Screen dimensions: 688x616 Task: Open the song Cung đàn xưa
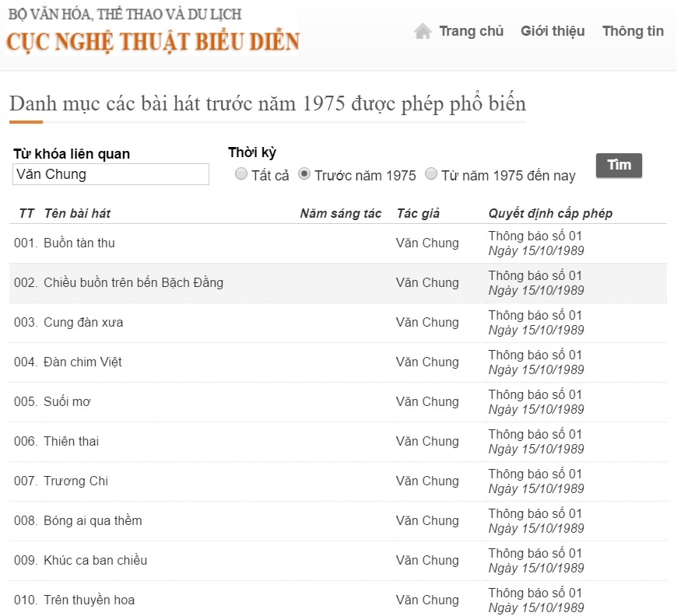click(86, 322)
